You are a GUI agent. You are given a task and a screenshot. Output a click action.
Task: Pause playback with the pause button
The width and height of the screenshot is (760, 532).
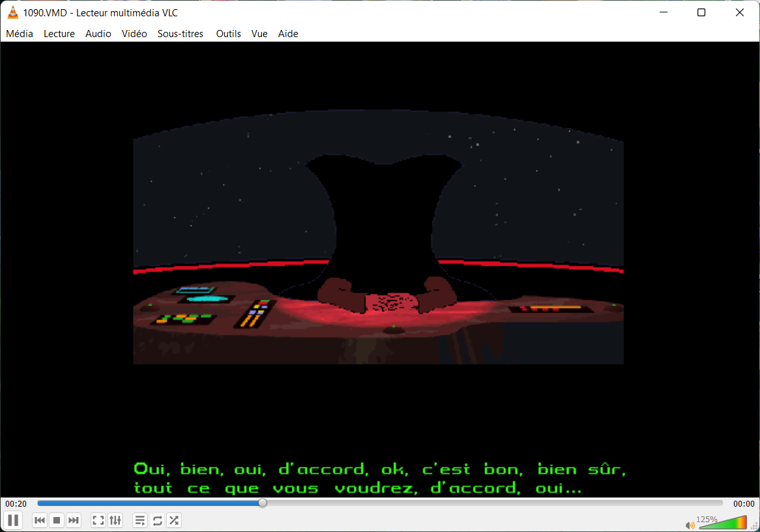[x=13, y=520]
